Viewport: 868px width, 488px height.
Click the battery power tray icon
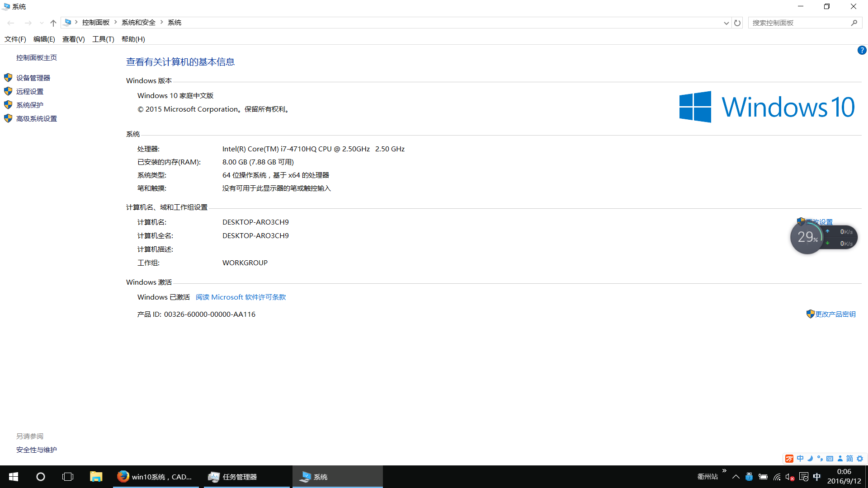(763, 477)
